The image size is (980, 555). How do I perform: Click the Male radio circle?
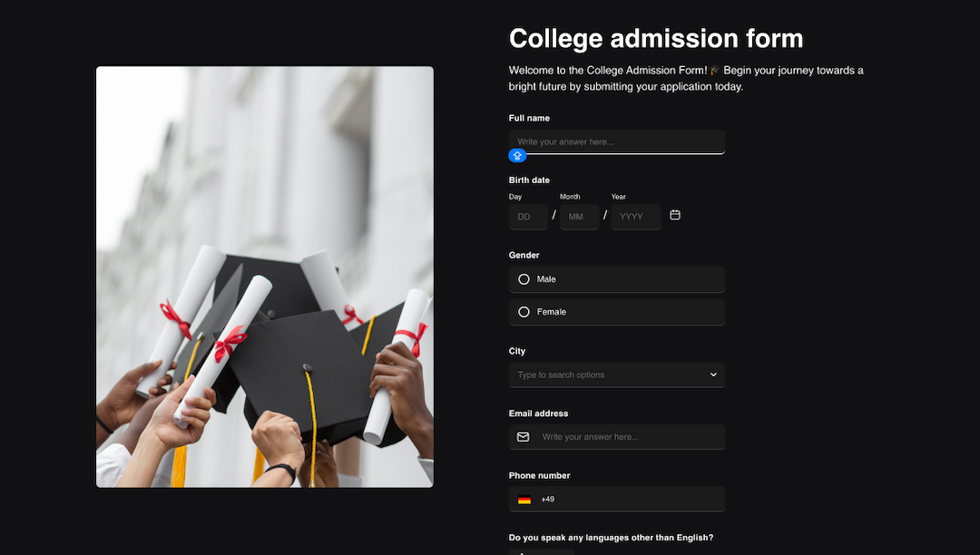click(x=524, y=279)
